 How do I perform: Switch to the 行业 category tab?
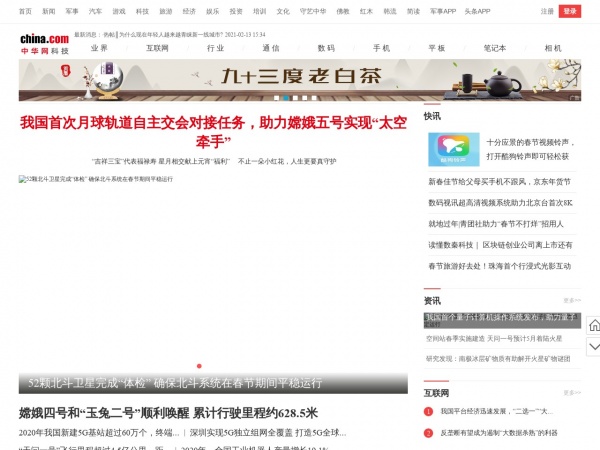tap(215, 48)
